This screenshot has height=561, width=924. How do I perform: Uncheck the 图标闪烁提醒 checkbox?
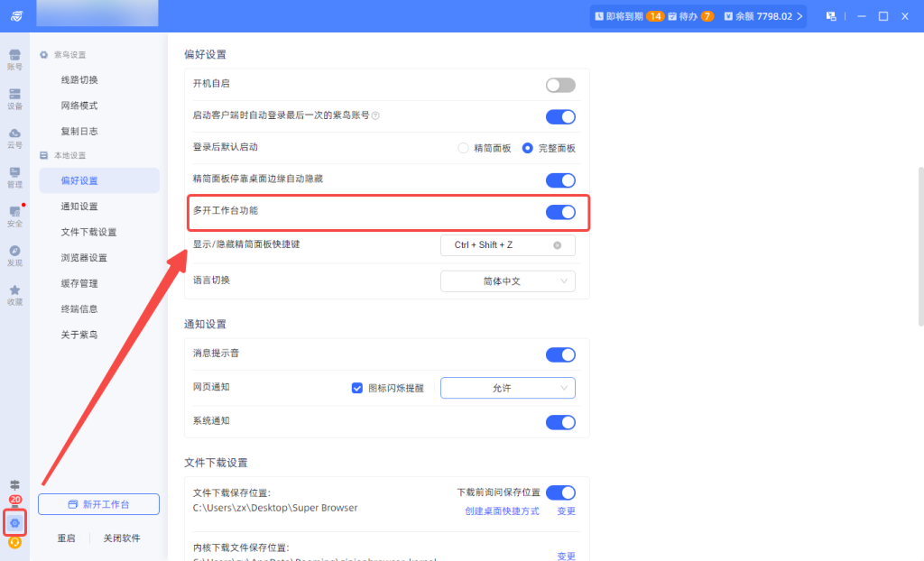click(x=357, y=388)
